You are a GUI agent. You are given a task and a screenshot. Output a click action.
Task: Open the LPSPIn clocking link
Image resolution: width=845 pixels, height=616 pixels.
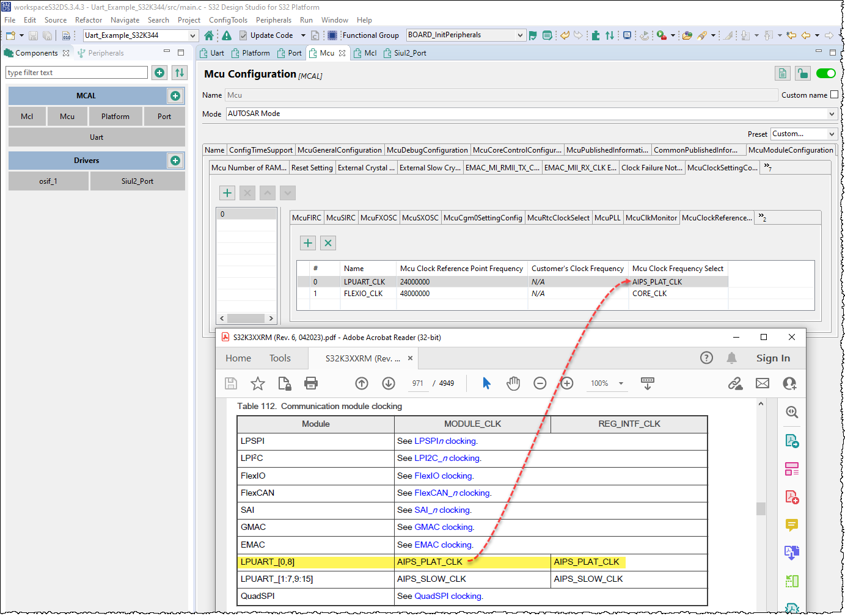[445, 441]
